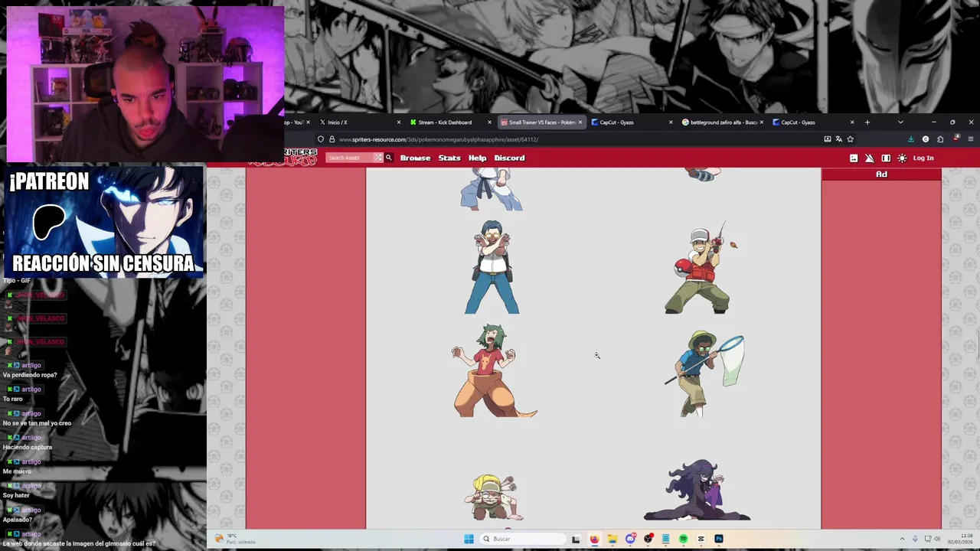
Task: Click the search magnifier icon on Spriters Resource
Action: pos(388,158)
